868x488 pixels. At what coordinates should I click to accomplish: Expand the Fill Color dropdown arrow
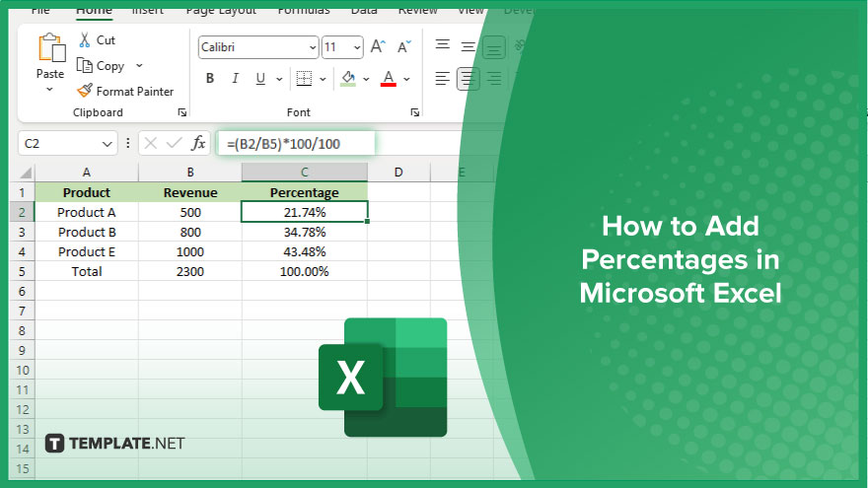(366, 79)
